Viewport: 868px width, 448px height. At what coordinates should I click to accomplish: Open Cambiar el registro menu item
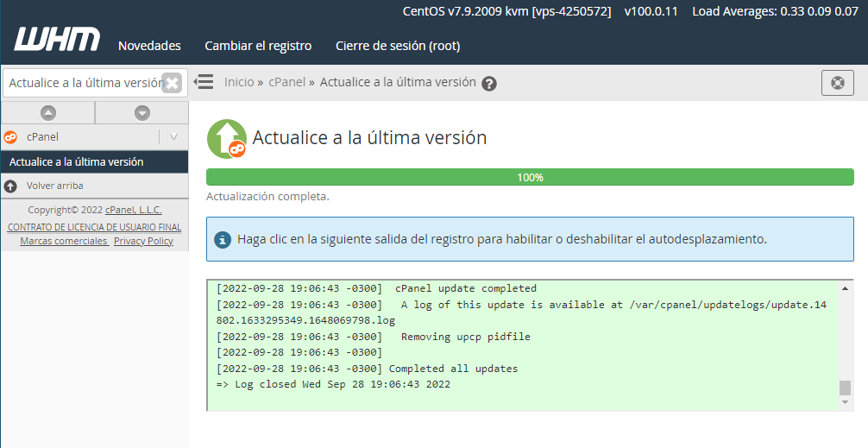pos(258,46)
